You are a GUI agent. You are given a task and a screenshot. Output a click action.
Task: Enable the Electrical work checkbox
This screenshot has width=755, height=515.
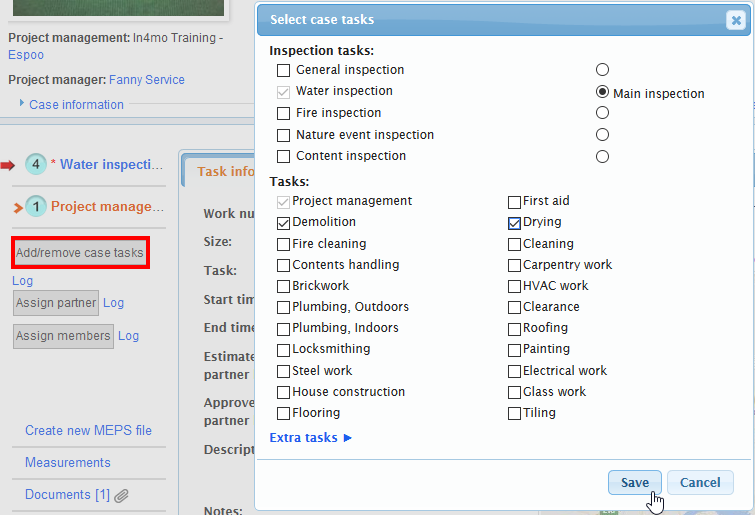tap(514, 371)
